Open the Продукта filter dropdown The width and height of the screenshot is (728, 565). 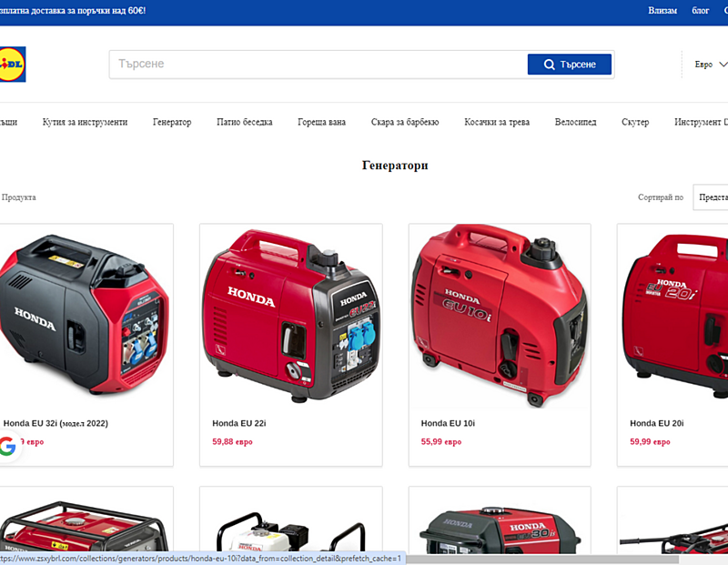[20, 197]
